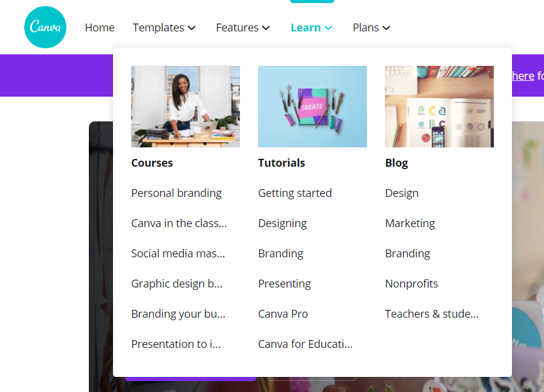Collapse the Learn dropdown menu
544x392 pixels.
click(x=311, y=27)
